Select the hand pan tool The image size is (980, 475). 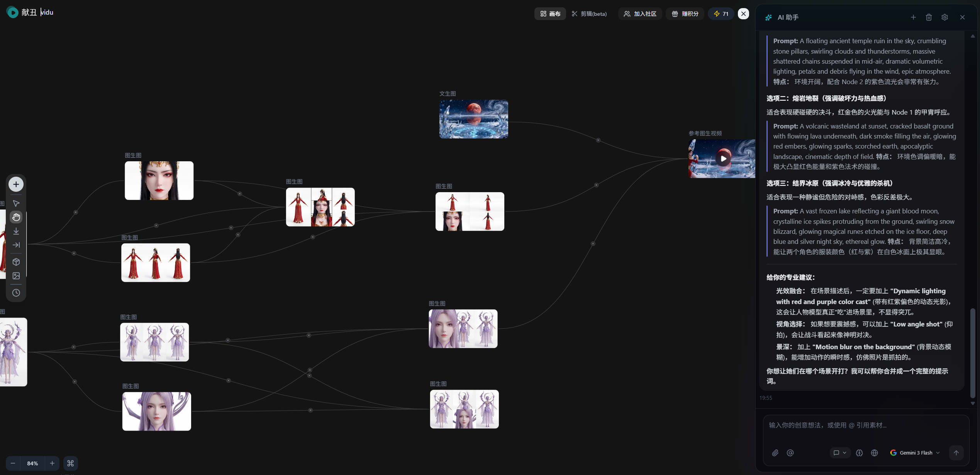point(16,217)
